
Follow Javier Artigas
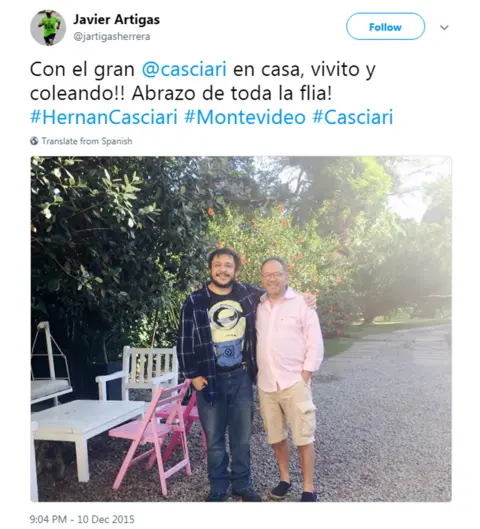coord(385,27)
